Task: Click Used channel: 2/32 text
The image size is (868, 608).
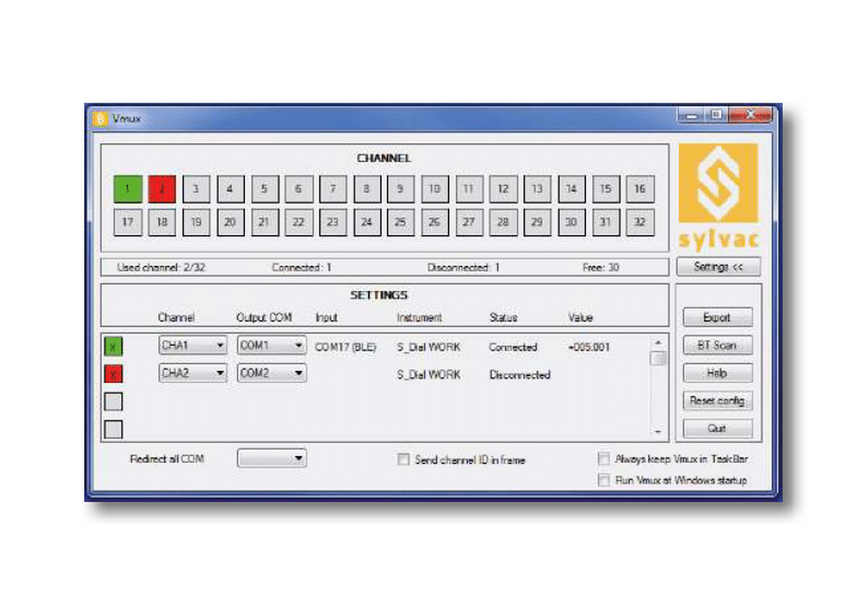Action: 161,268
